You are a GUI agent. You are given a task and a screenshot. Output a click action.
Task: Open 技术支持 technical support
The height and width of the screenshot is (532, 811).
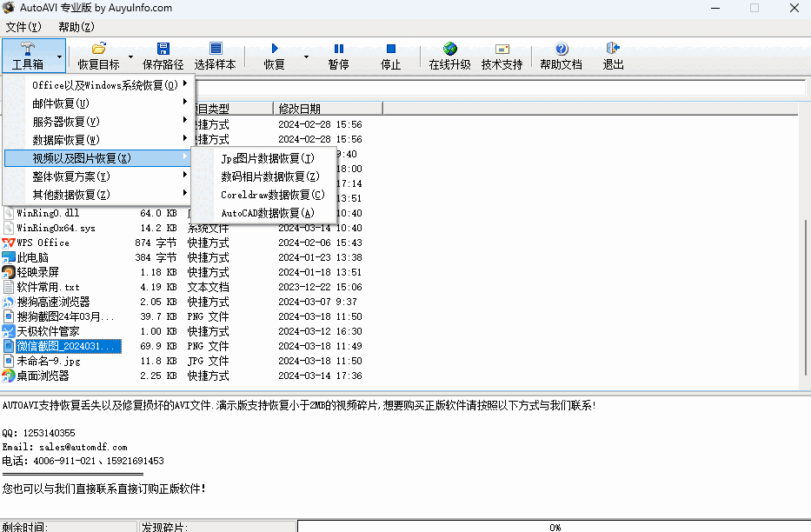pos(502,56)
